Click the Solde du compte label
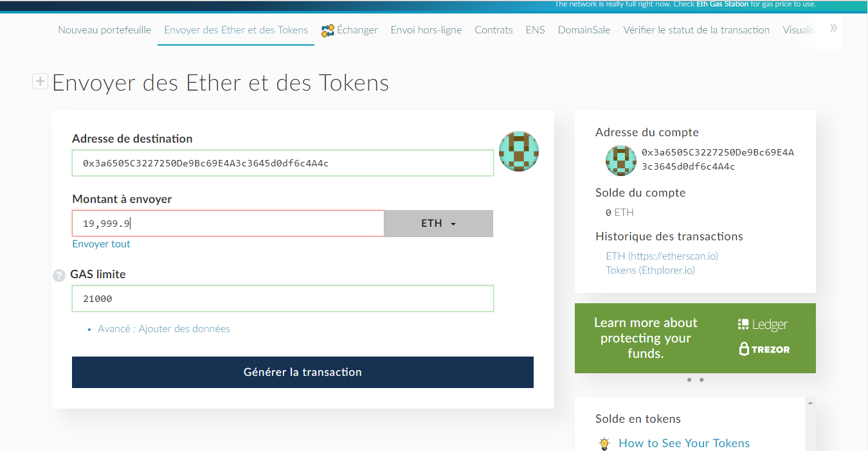 click(640, 193)
